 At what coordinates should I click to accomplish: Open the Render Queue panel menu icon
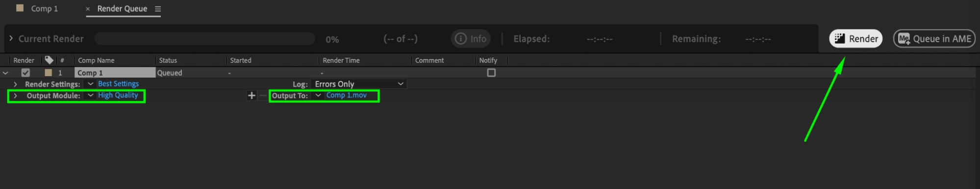pos(158,9)
